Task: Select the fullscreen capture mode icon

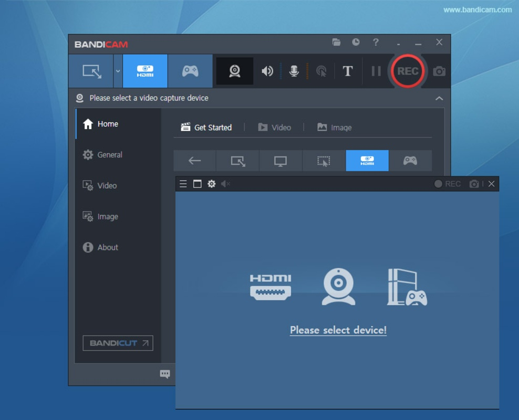Action: click(281, 161)
